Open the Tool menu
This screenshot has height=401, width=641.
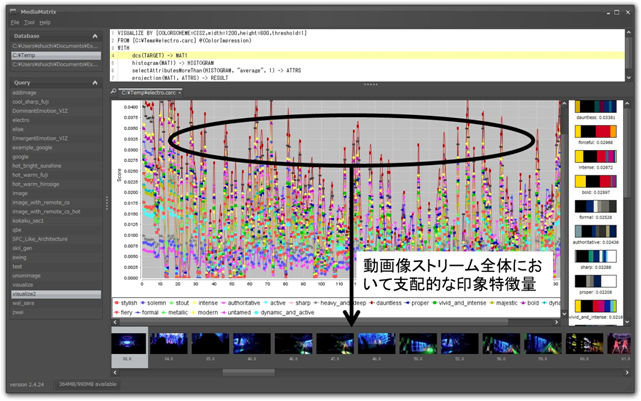tap(30, 21)
